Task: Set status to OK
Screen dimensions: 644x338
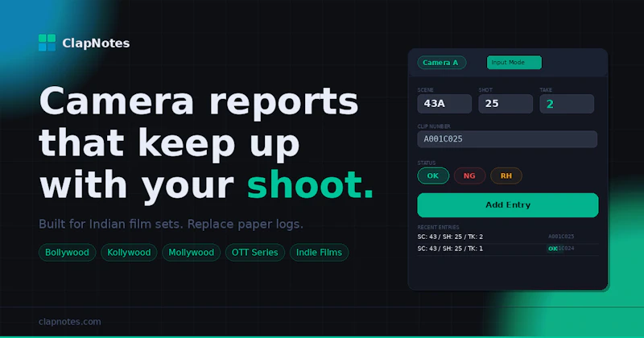Action: pyautogui.click(x=433, y=175)
